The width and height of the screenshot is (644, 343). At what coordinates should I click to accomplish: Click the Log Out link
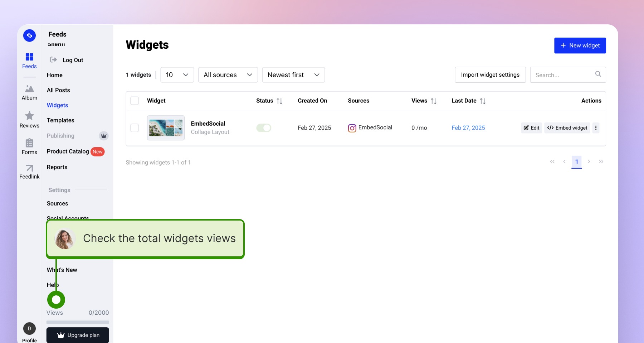[x=73, y=60]
